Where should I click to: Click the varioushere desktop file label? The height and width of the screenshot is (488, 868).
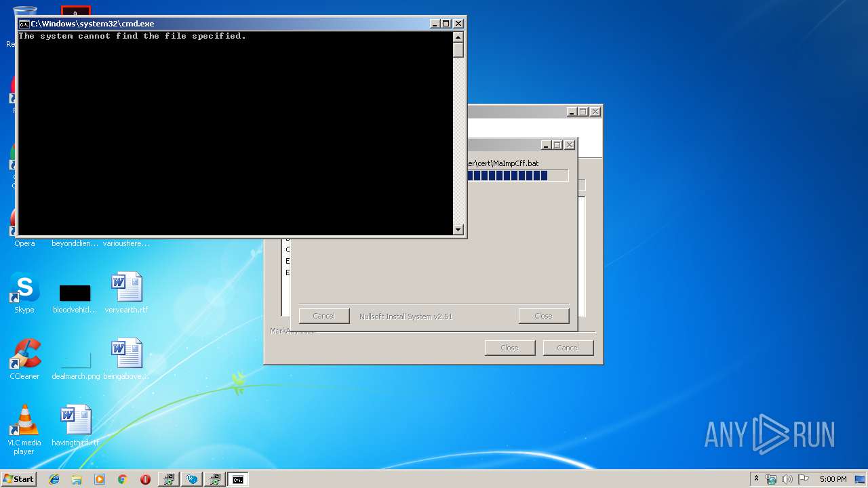[x=126, y=243]
